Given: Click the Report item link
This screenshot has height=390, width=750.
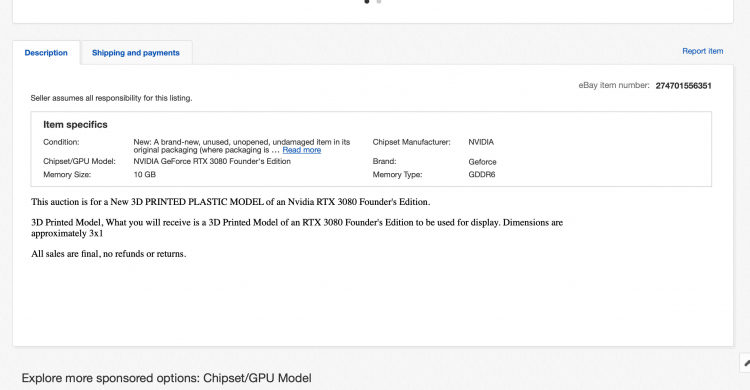Looking at the screenshot, I should 703,51.
